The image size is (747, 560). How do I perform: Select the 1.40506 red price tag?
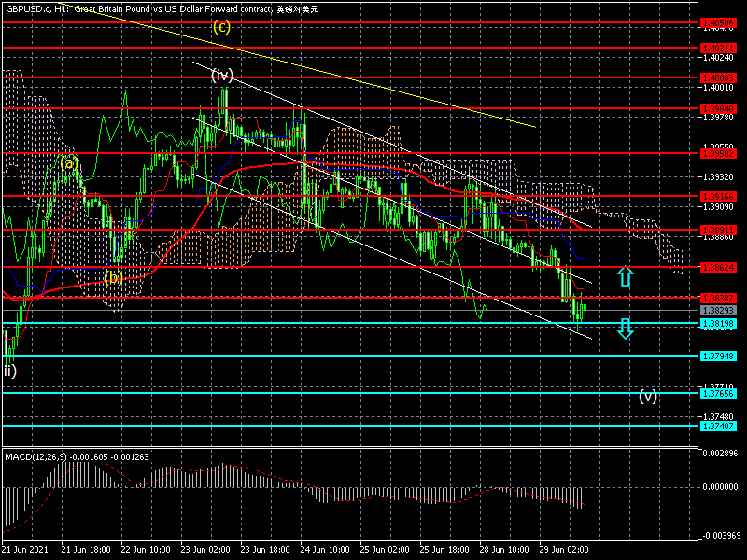click(718, 22)
